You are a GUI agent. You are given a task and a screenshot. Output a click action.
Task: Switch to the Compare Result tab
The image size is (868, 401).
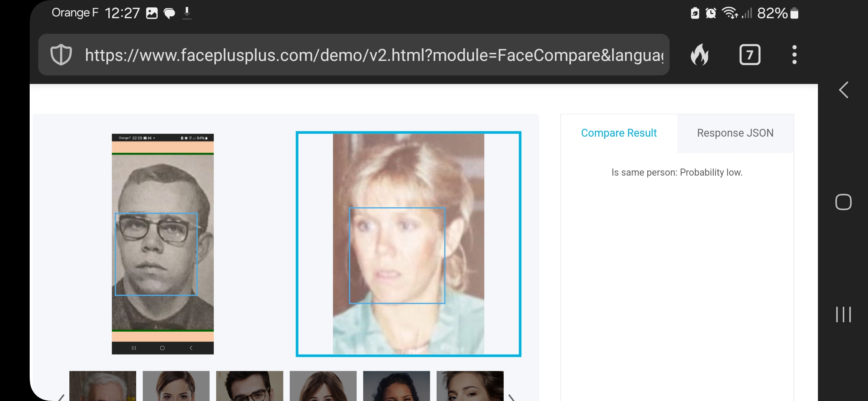pyautogui.click(x=619, y=133)
